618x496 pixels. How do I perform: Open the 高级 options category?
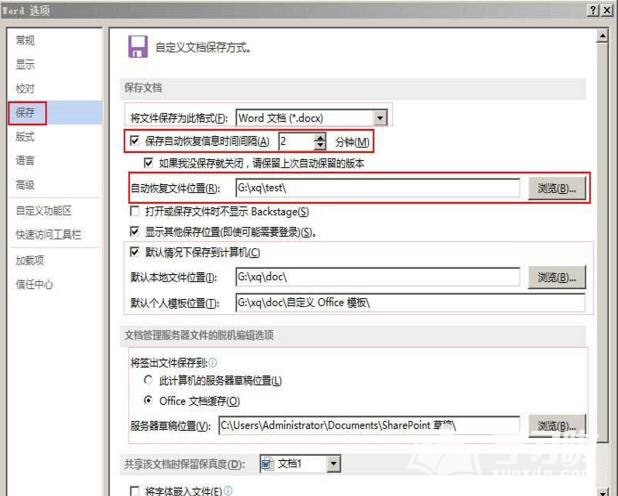tap(25, 185)
